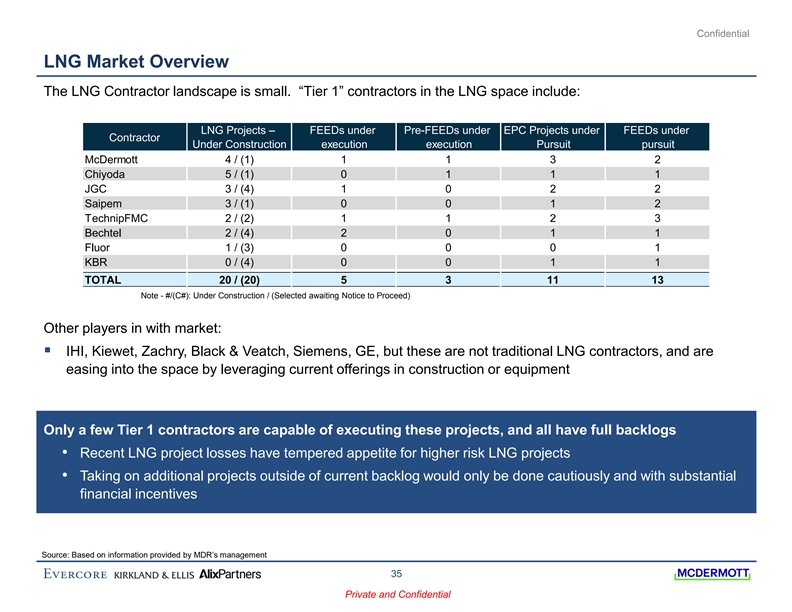Click total FEEDs under pursuit value 13
Image resolution: width=792 pixels, height=612 pixels.
coord(657,280)
